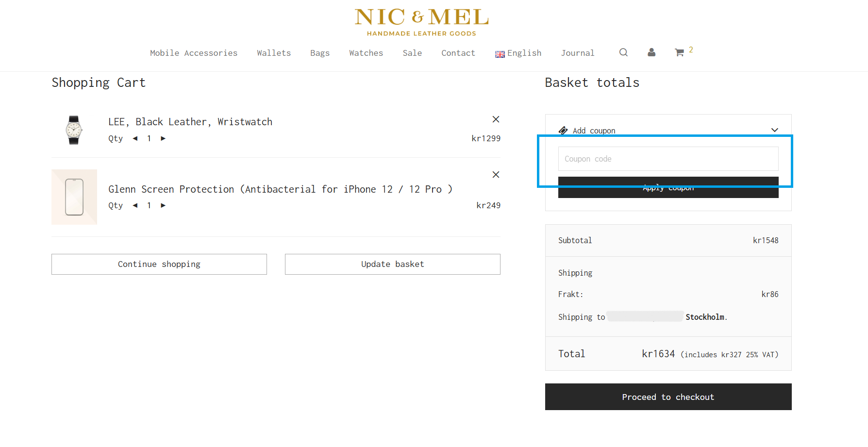
Task: Increase quantity of Glenn Screen Protection
Action: pos(163,205)
